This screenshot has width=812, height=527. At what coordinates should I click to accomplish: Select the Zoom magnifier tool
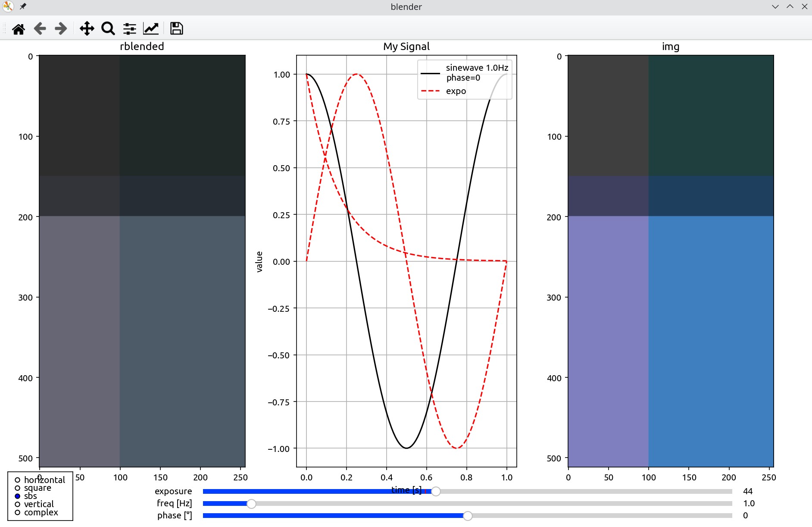pos(108,29)
